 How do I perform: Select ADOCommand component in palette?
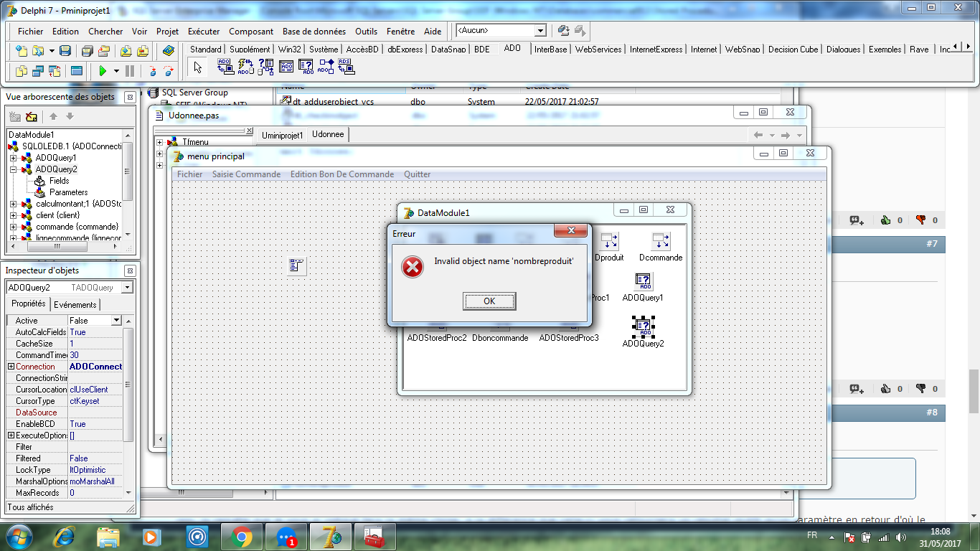point(245,67)
